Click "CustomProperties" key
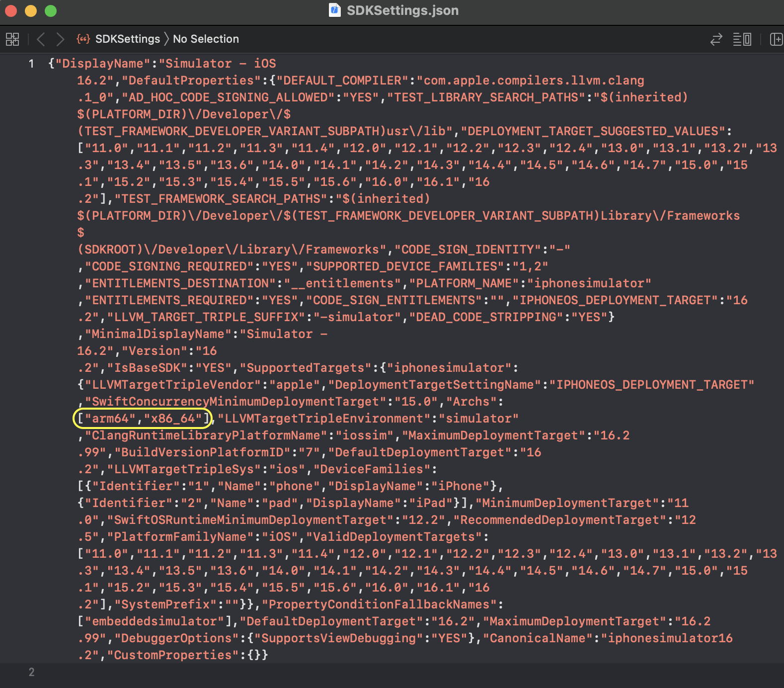Viewport: 784px width, 688px height. [x=173, y=655]
